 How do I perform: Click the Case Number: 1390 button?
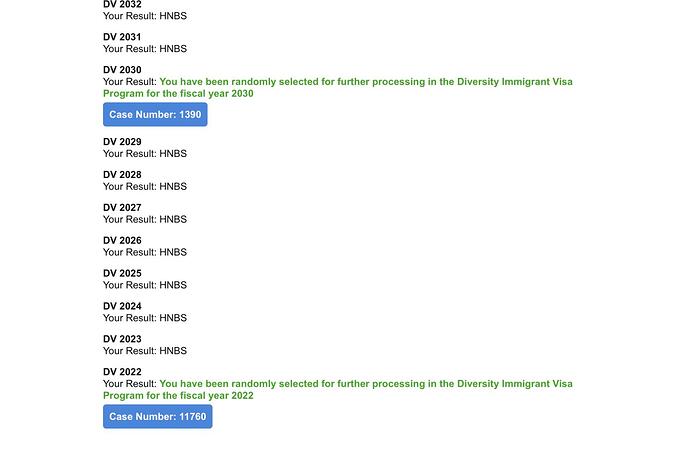click(155, 114)
